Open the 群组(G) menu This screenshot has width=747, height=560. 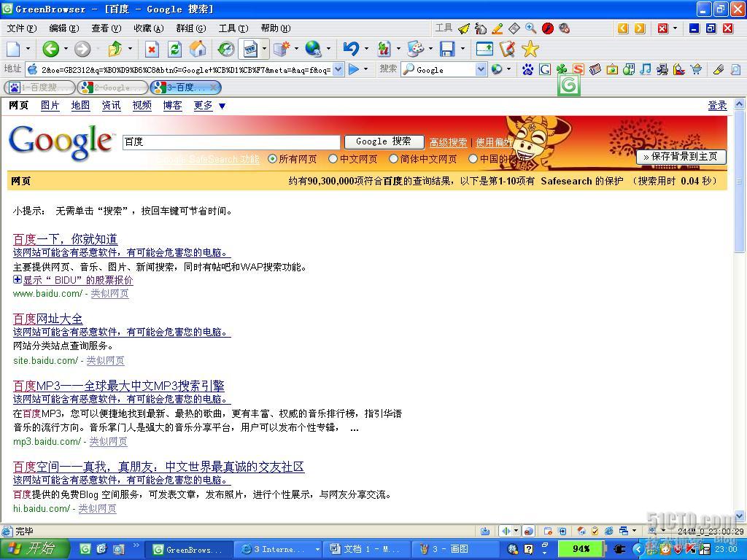[191, 28]
